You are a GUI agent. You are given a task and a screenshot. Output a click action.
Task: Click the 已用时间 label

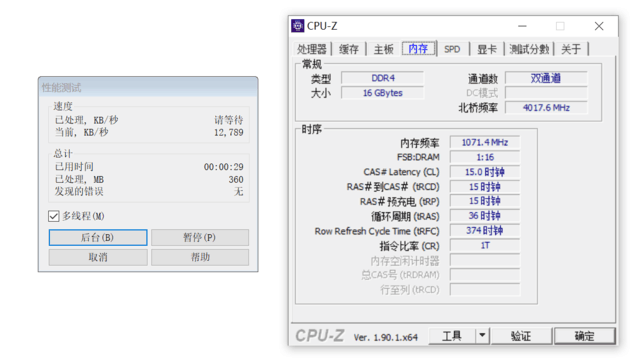coord(74,167)
